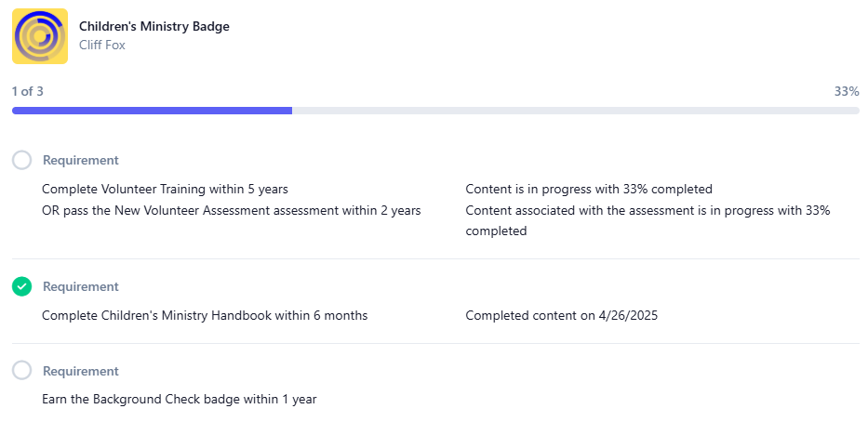Click the last Requirement heading

tap(81, 371)
